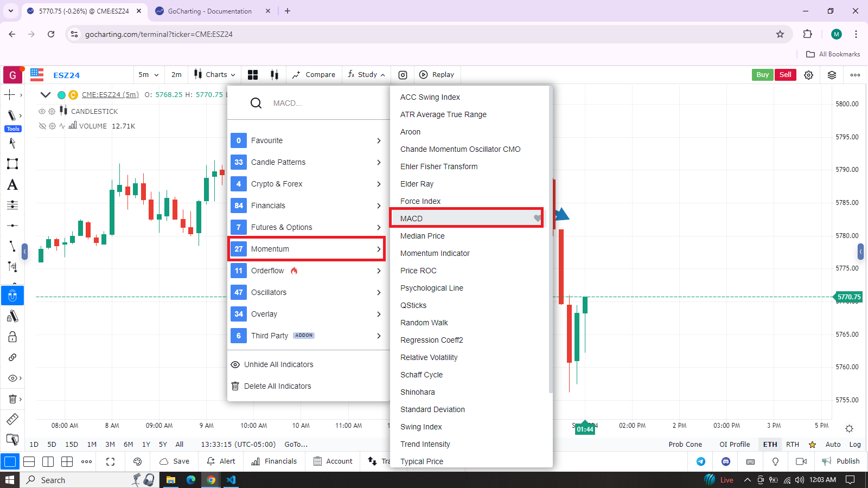This screenshot has width=868, height=488.
Task: Open chart settings gear in top toolbar
Action: (808, 75)
